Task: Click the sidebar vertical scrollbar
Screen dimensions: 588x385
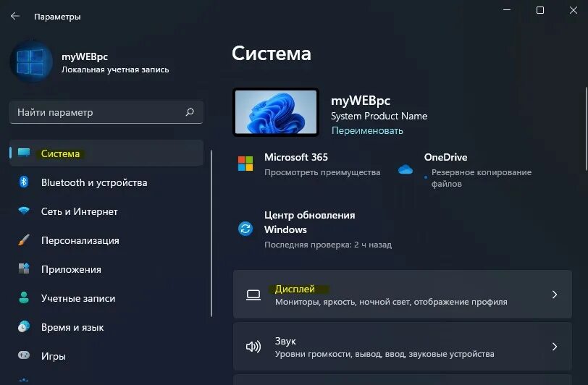Action: pyautogui.click(x=211, y=233)
